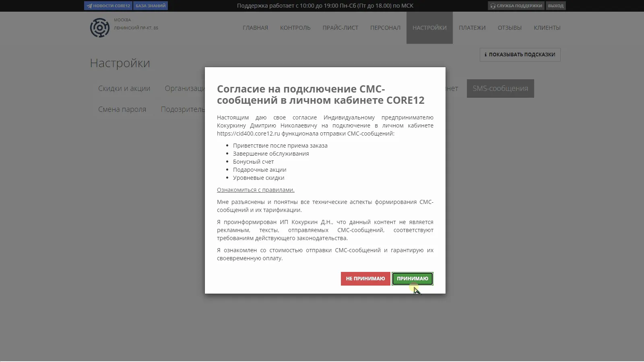The image size is (644, 362).
Task: Open the БАЗА ЗНАНИЙ button
Action: coord(151,6)
